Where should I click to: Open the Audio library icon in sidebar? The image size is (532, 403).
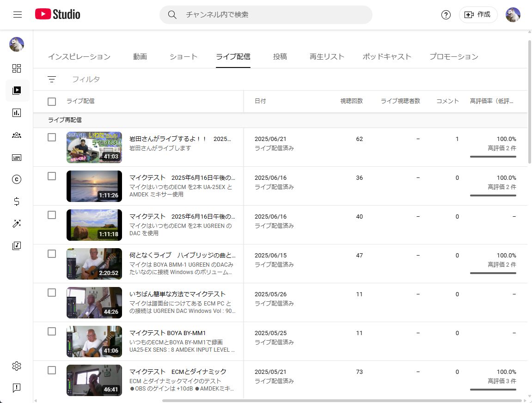[17, 246]
